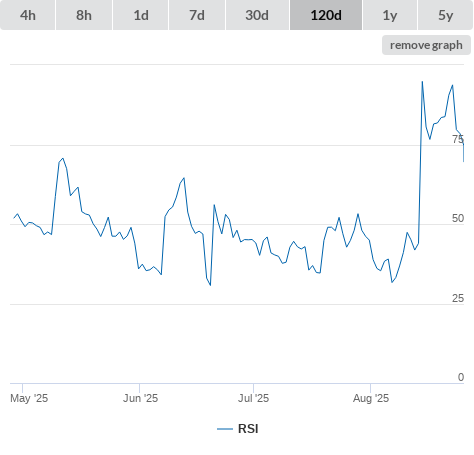474x455 pixels.
Task: Switch chart to the 30d range
Action: 257,15
